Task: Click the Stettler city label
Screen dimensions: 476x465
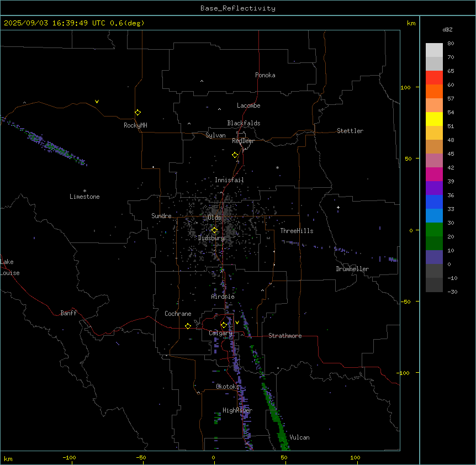Action: 350,131
